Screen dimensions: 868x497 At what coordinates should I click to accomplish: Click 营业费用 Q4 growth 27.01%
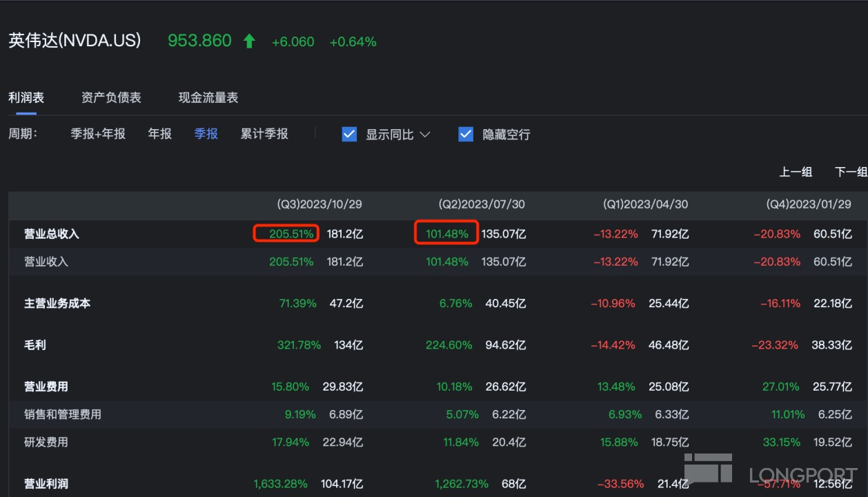coord(781,387)
